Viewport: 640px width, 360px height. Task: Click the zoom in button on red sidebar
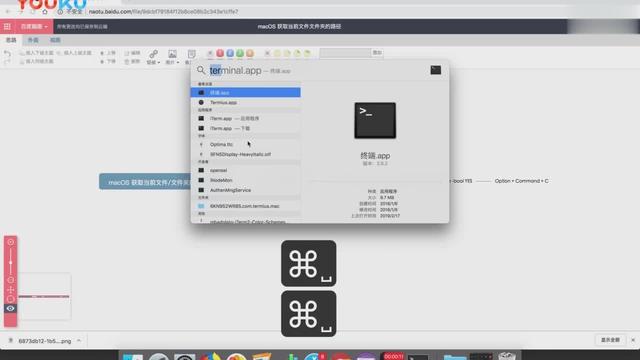(11, 242)
